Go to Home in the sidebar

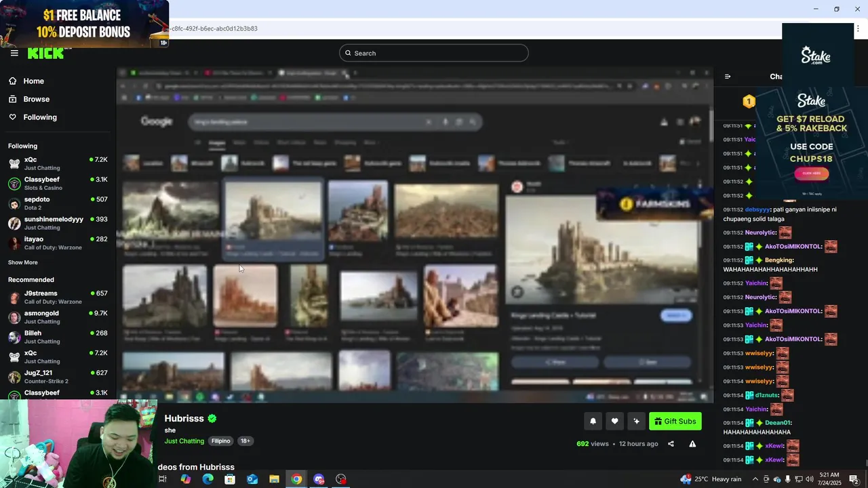tap(33, 81)
